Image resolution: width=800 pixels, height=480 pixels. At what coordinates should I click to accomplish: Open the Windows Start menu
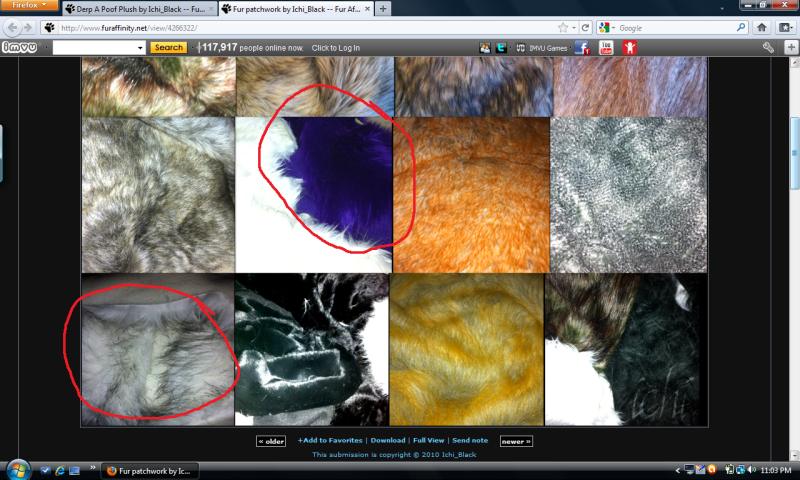click(18, 469)
